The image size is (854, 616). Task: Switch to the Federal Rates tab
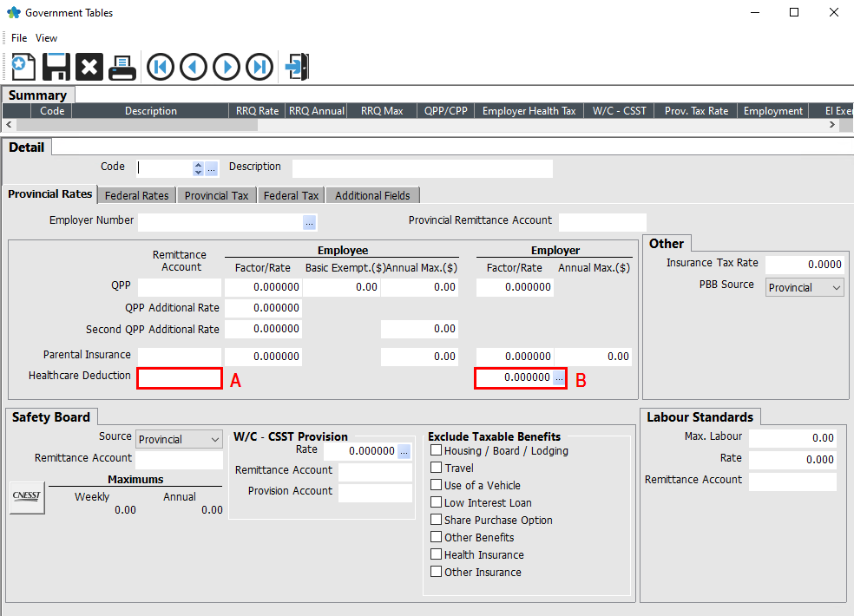137,196
